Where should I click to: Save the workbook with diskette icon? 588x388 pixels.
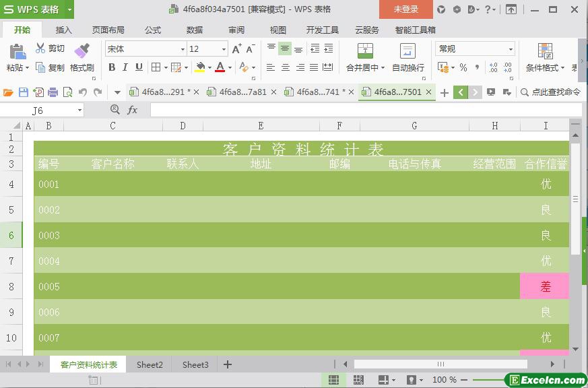tap(24, 92)
